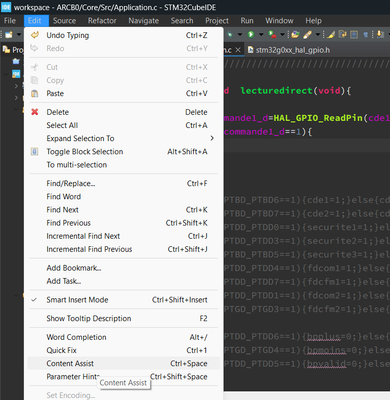Open the Project menu
This screenshot has width=390, height=400.
(x=217, y=21)
